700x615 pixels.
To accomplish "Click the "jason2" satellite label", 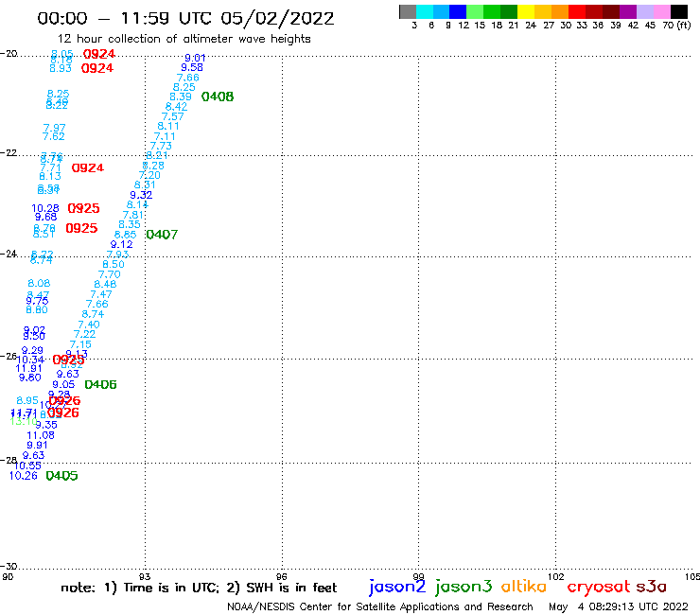I will [x=397, y=587].
